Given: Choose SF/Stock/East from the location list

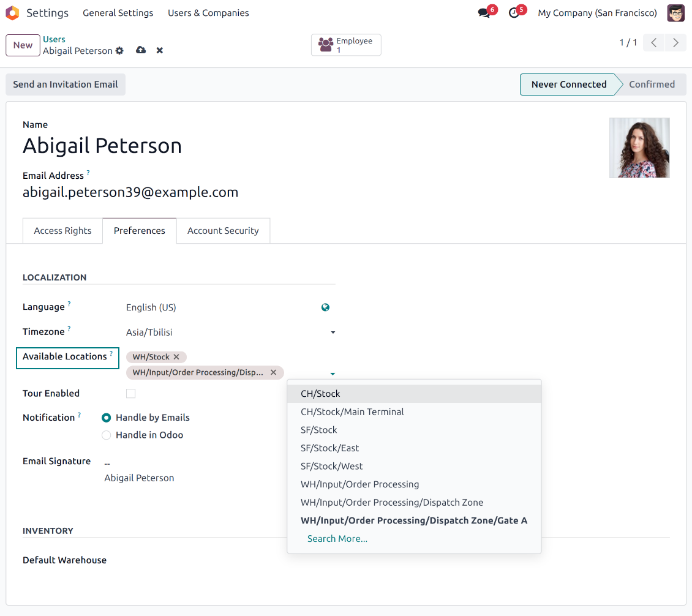Looking at the screenshot, I should point(329,448).
